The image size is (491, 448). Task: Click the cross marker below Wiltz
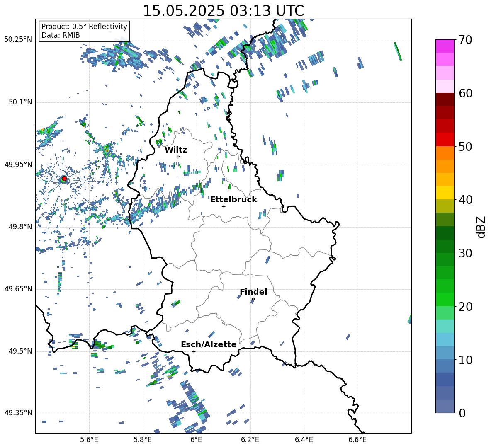pyautogui.click(x=178, y=157)
